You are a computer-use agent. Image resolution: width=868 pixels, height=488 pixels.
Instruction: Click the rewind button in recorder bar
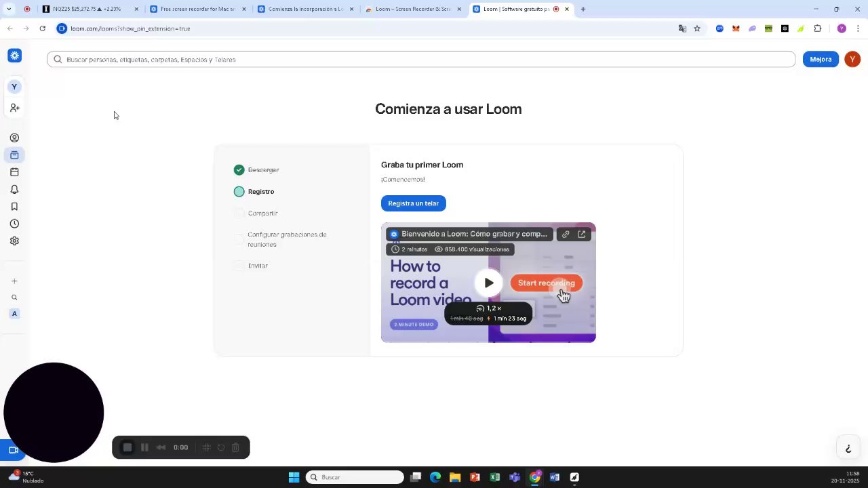coord(161,447)
